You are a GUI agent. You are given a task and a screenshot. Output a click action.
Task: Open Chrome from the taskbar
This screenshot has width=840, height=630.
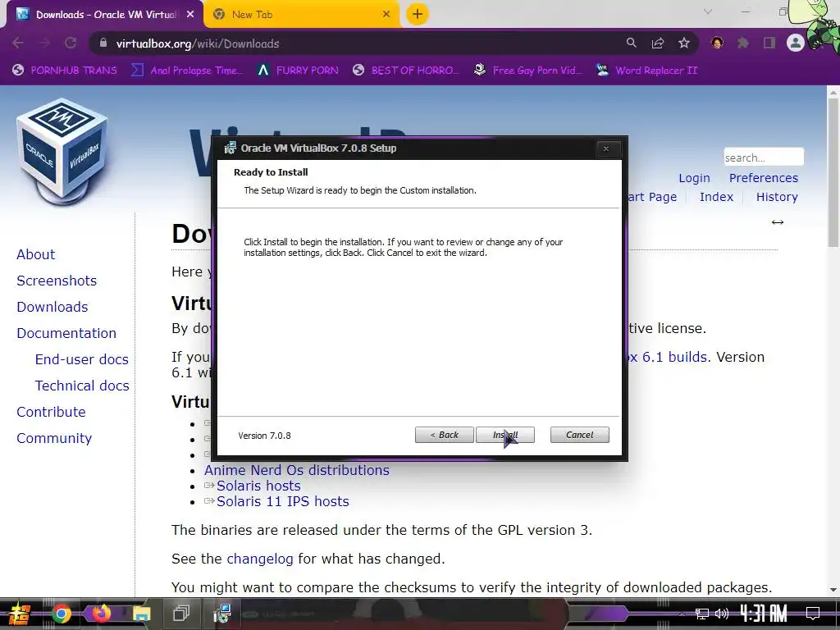[x=62, y=614]
